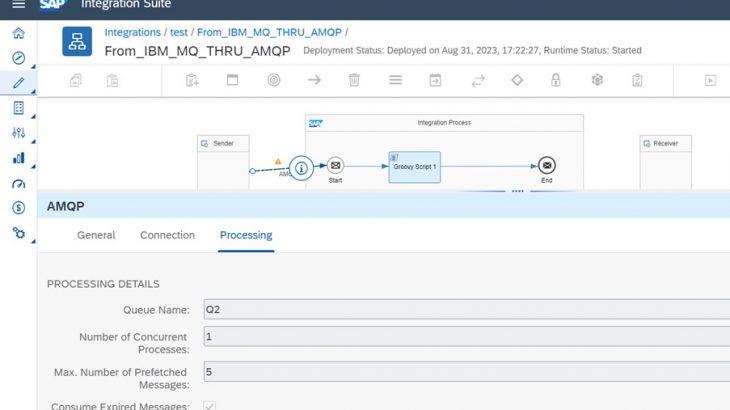Open the Design pencil icon in sidebar
This screenshot has width=730, height=410.
(19, 83)
